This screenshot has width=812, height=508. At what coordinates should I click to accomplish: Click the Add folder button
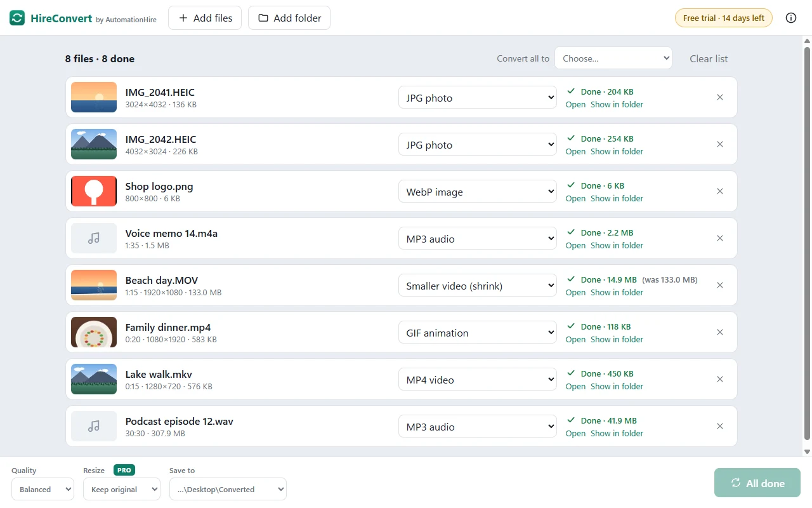coord(289,18)
